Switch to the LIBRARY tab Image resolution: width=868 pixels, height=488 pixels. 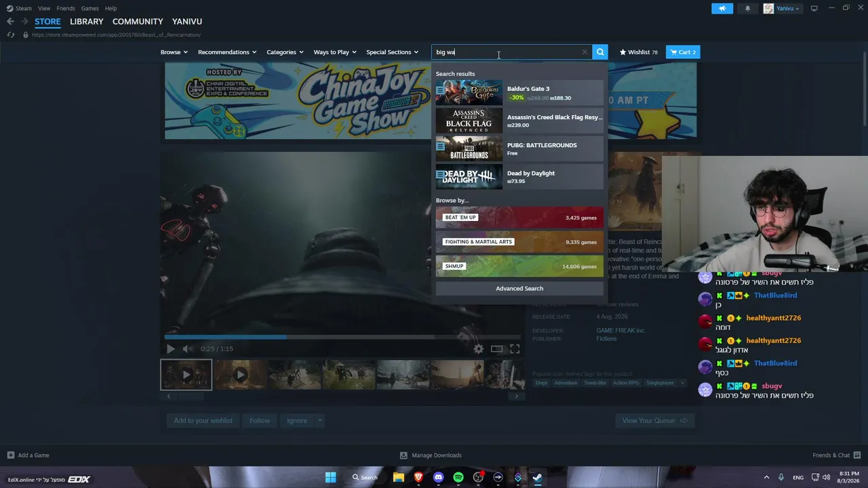pyautogui.click(x=87, y=22)
